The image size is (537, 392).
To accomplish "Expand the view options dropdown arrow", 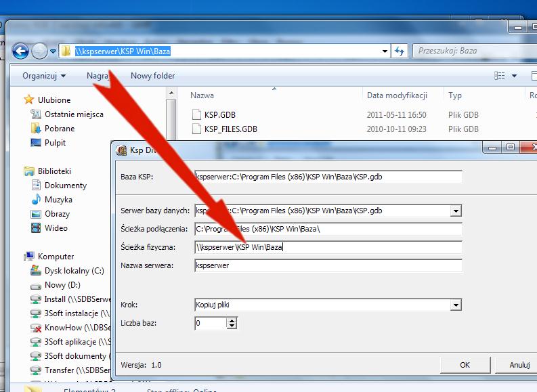I will pos(514,76).
